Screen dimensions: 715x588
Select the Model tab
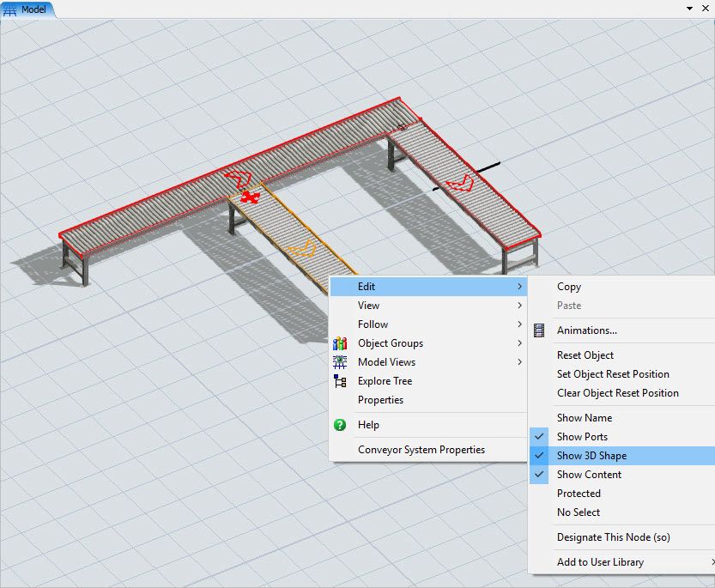coord(27,9)
